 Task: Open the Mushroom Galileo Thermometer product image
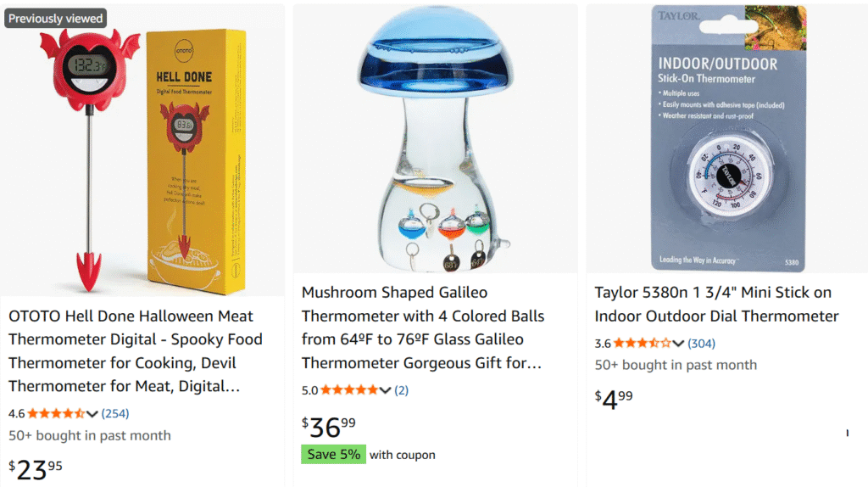(x=435, y=140)
